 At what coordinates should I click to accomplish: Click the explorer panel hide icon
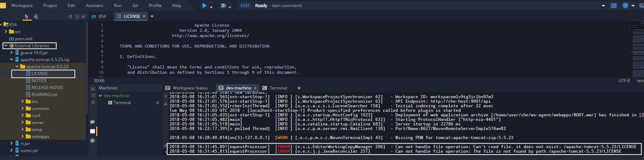tap(77, 16)
